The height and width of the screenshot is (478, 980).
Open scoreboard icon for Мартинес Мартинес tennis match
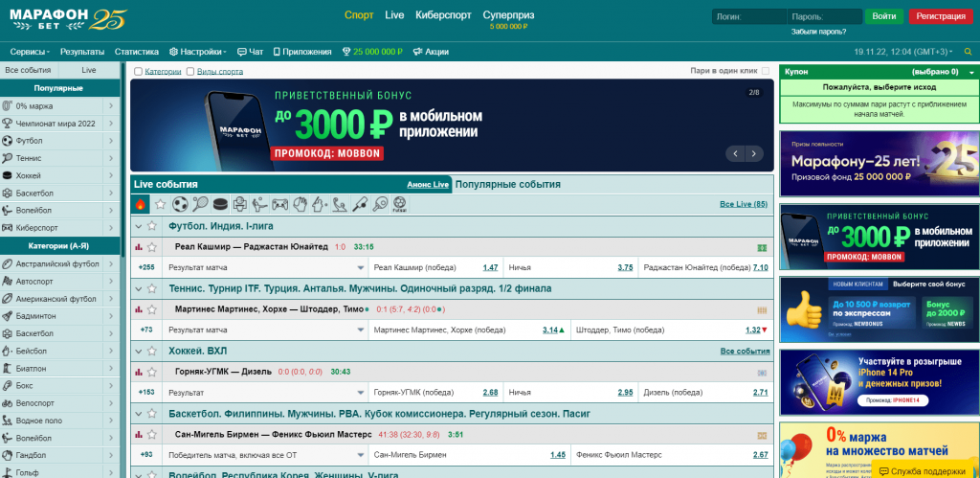[762, 309]
